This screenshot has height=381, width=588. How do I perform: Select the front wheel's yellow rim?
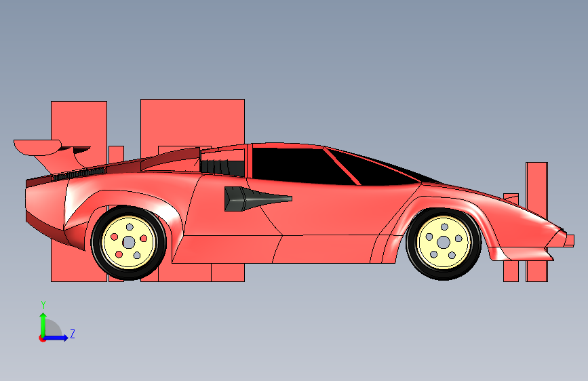point(444,243)
